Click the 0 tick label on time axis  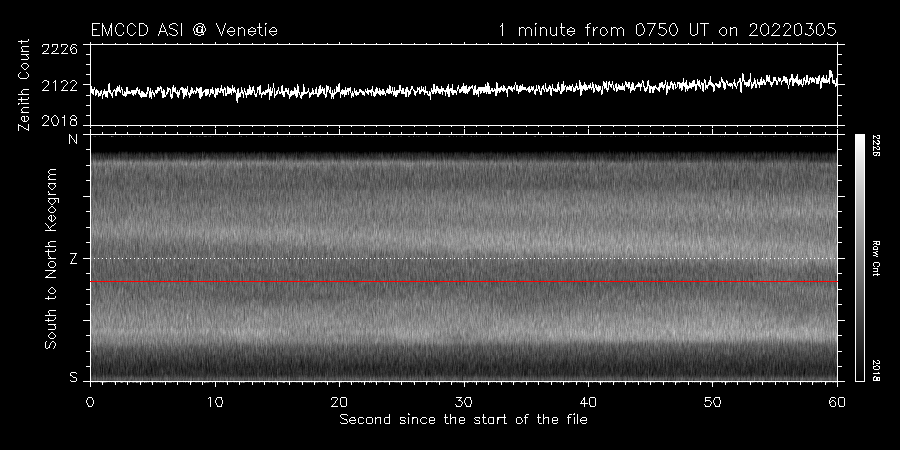(90, 402)
